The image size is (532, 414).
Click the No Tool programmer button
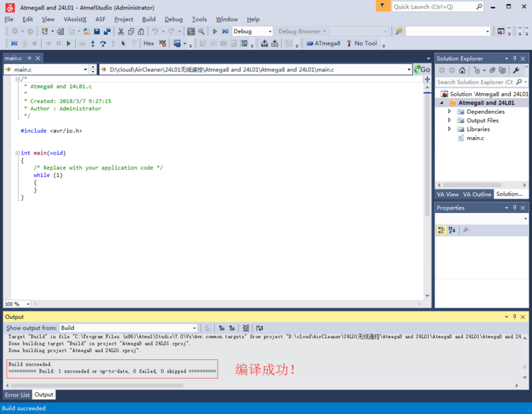361,43
